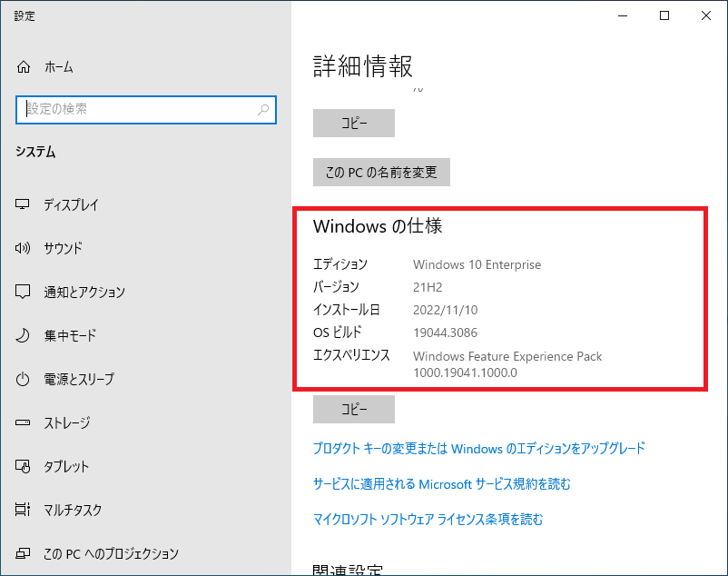This screenshot has height=576, width=728.
Task: Click the 詳細情報 page title
Action: (362, 66)
